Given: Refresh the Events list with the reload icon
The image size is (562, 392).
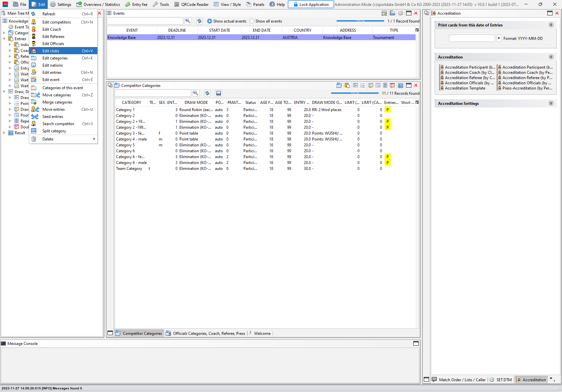Looking at the screenshot, I should coord(199,21).
